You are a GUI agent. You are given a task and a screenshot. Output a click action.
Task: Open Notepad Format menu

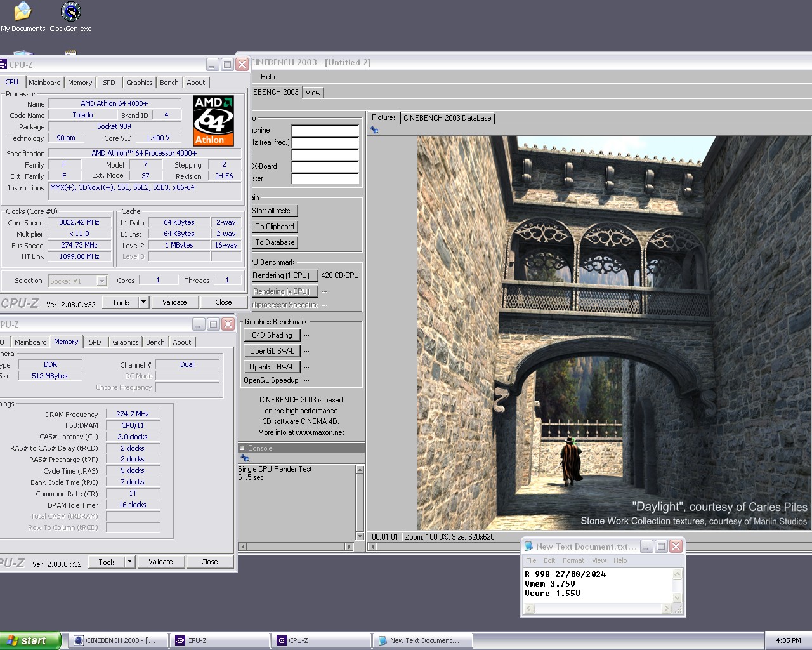click(573, 560)
